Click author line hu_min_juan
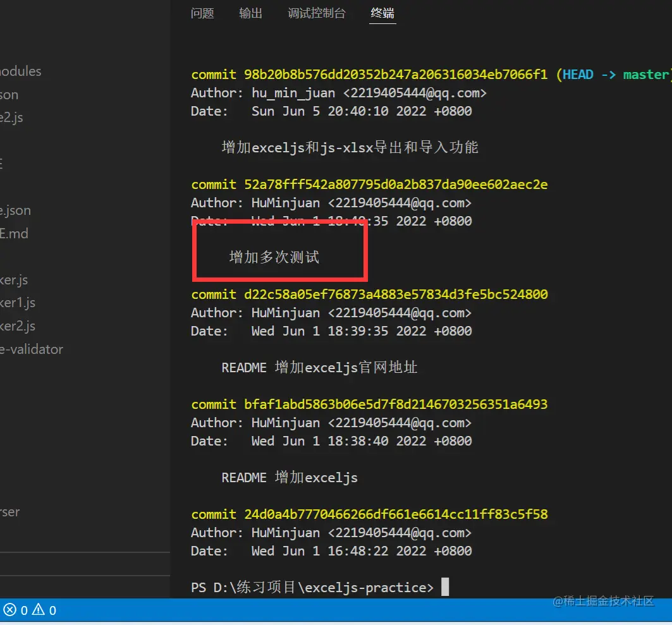The height and width of the screenshot is (625, 672). pyautogui.click(x=339, y=93)
